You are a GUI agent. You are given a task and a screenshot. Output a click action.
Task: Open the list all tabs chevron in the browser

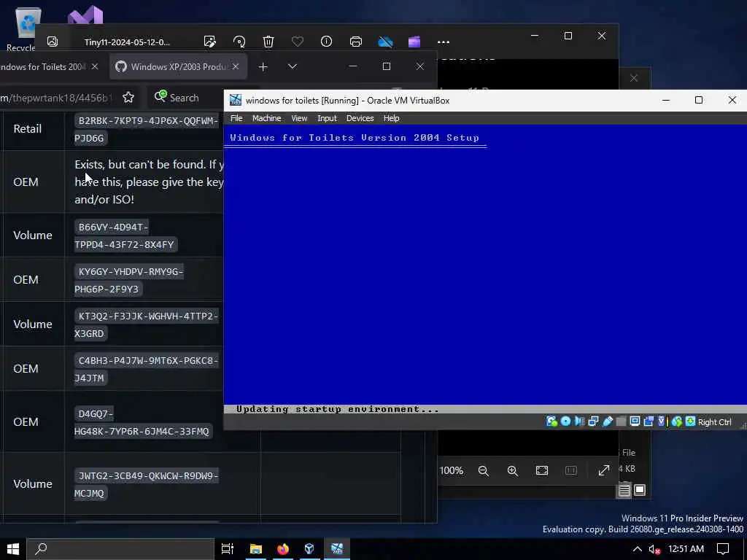[293, 66]
